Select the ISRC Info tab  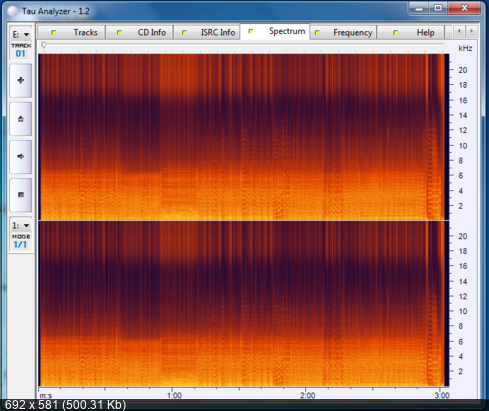tap(207, 33)
